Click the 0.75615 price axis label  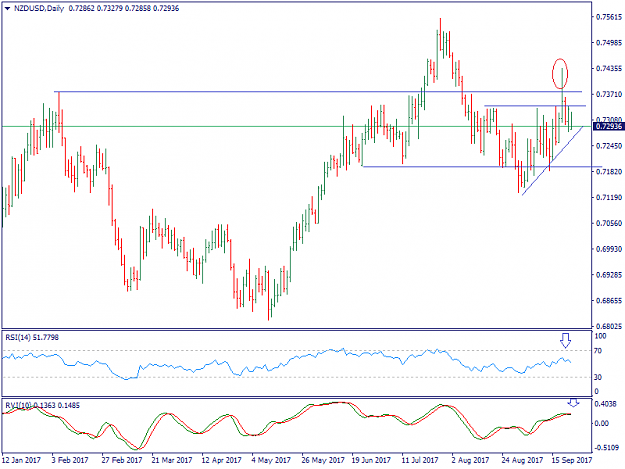tap(609, 17)
